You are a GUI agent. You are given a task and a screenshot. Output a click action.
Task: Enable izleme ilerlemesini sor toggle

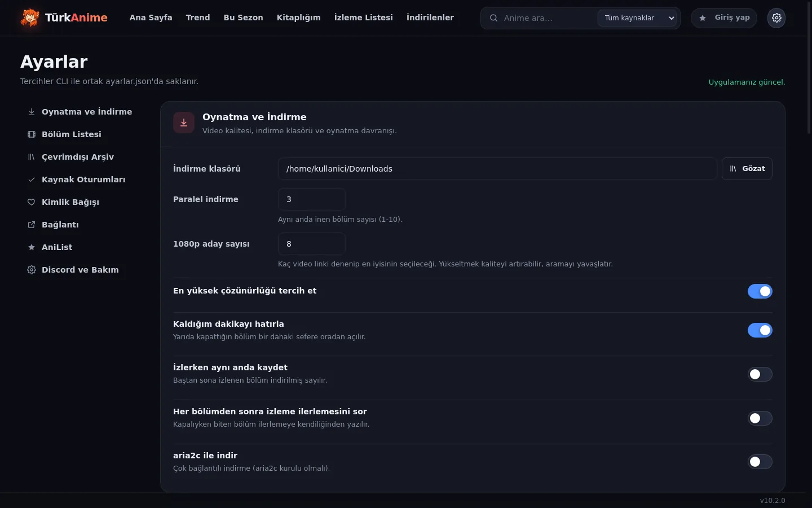point(760,418)
